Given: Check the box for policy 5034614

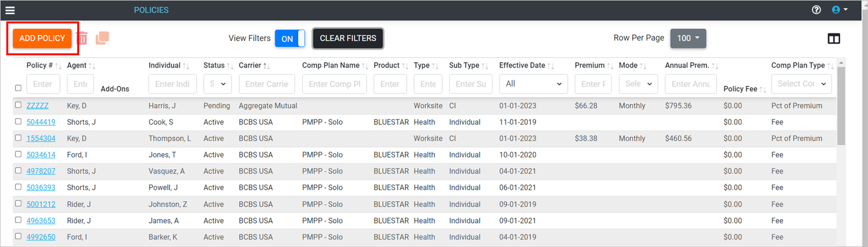Looking at the screenshot, I should (x=18, y=154).
